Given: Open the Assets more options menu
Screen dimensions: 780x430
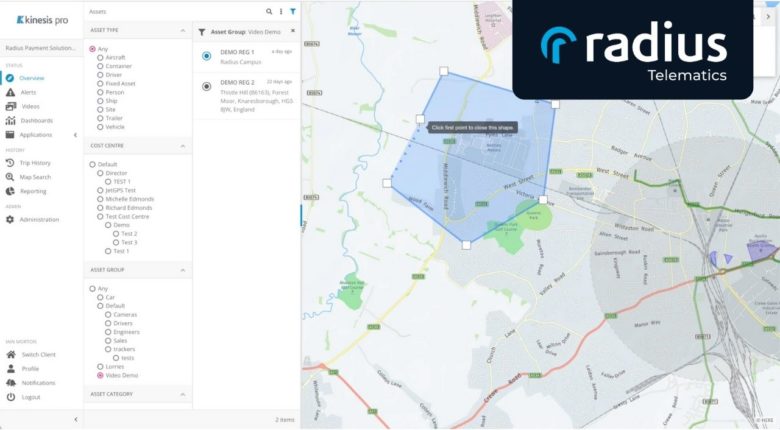Looking at the screenshot, I should tap(281, 11).
